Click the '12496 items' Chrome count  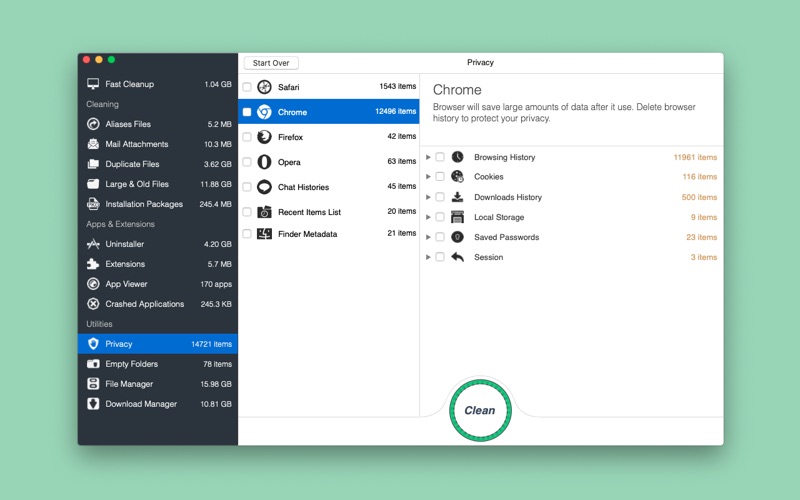click(x=395, y=111)
